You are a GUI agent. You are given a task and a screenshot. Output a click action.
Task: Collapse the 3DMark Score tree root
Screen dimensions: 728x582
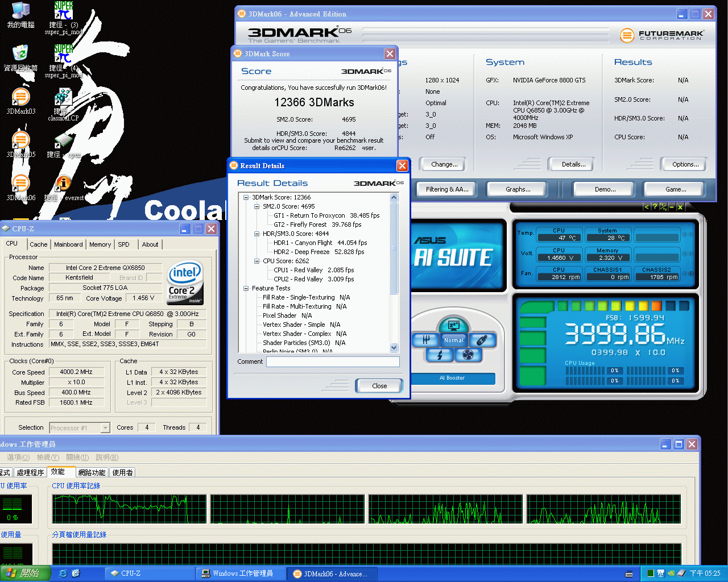(246, 197)
